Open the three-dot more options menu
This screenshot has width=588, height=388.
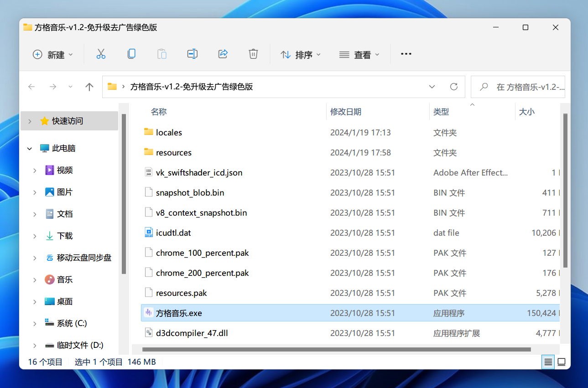click(x=406, y=54)
